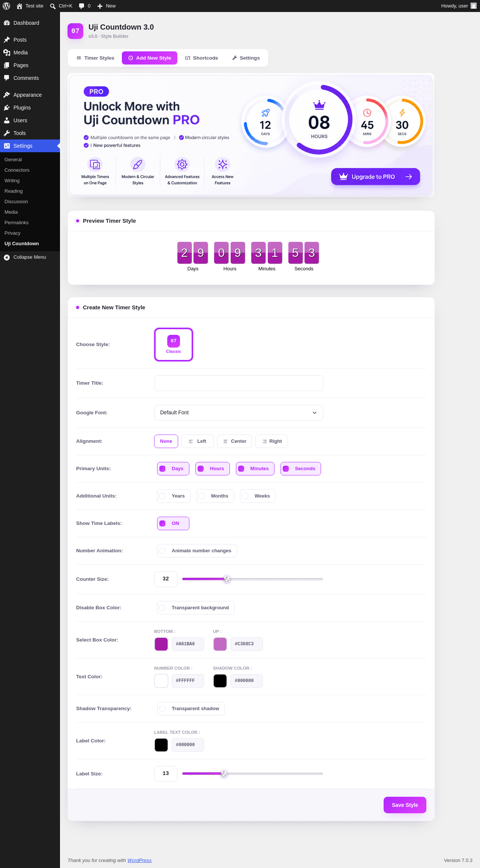
Task: Click the Media sidebar icon
Action: click(x=7, y=52)
